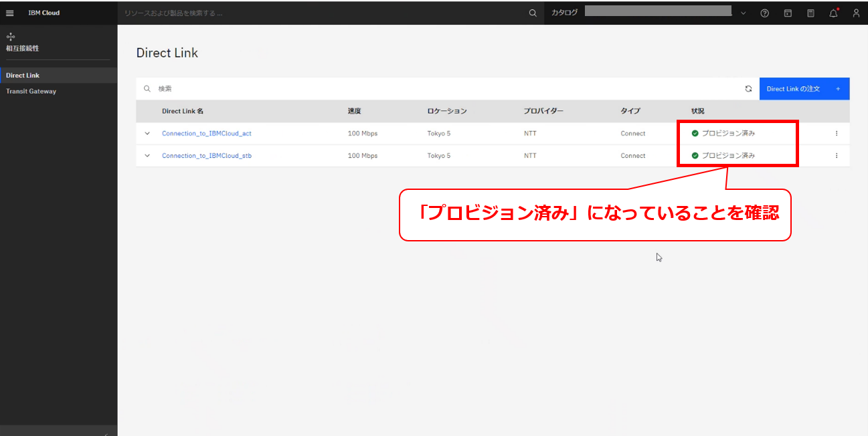Open overflow menu for Connection_to_IBMCloud_stb

coord(837,155)
